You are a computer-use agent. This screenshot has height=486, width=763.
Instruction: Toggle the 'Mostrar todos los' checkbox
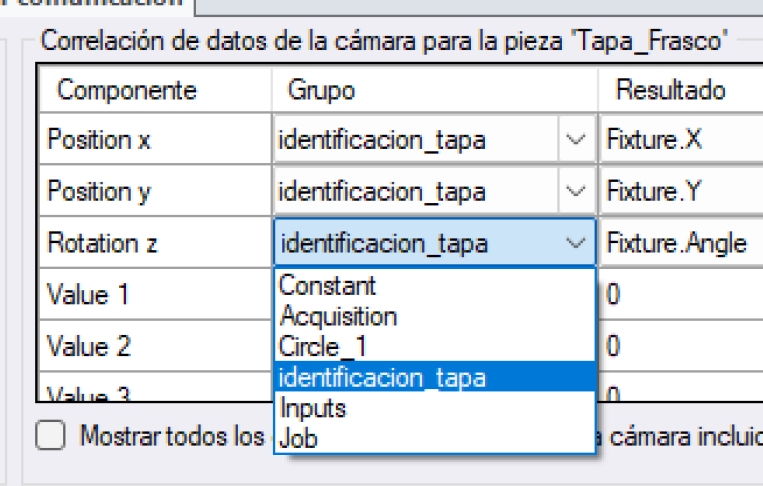click(49, 436)
